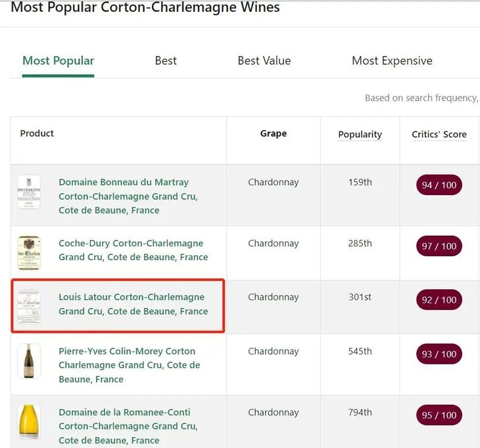Image resolution: width=480 pixels, height=448 pixels.
Task: Switch to Most Expensive tab
Action: point(392,61)
